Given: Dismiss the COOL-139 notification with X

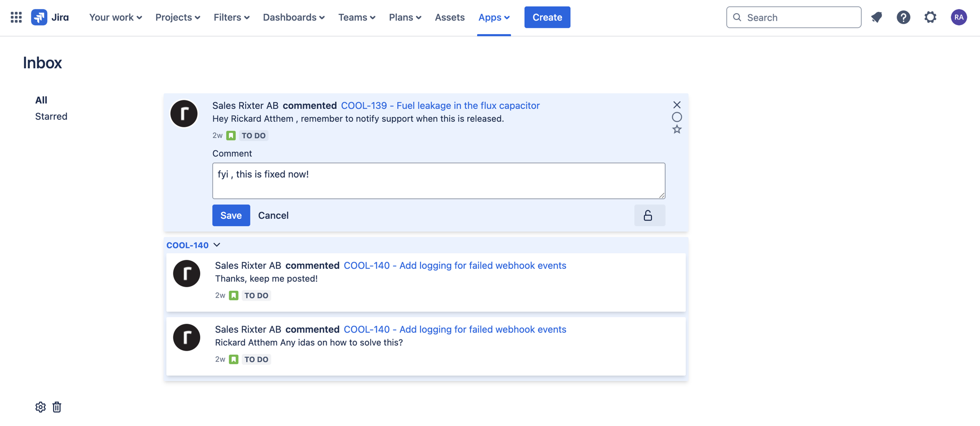Looking at the screenshot, I should 677,105.
